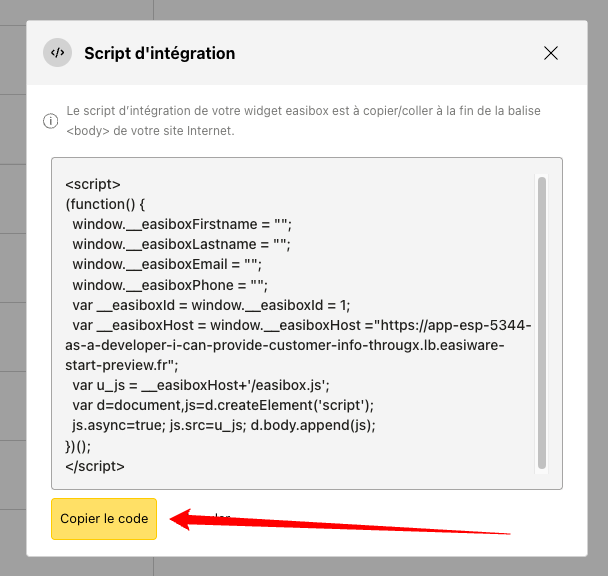Click the code brackets icon in header

pyautogui.click(x=58, y=53)
